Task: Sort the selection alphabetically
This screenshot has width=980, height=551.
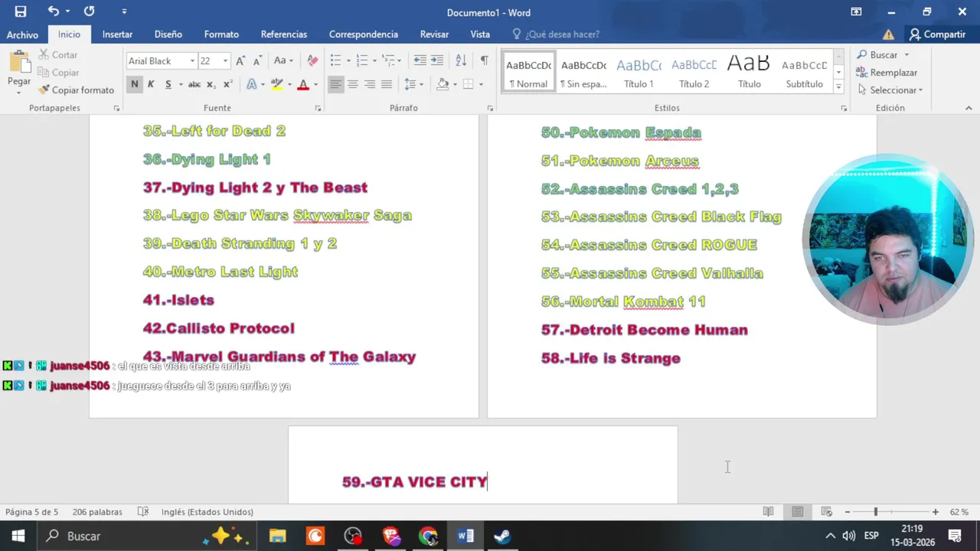Action: click(461, 60)
